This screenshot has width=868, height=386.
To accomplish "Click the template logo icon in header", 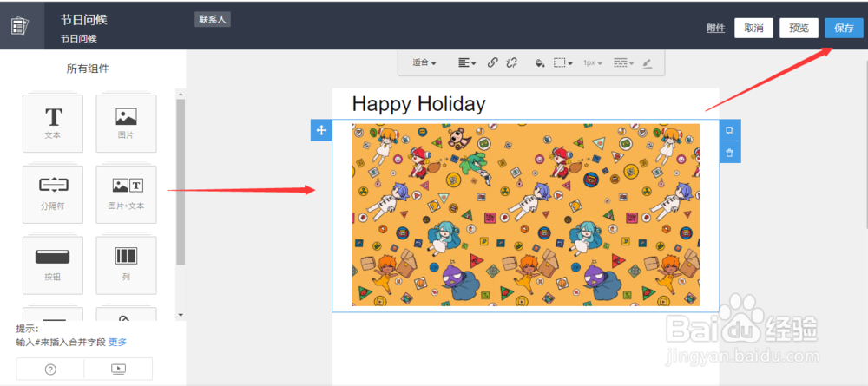I will (21, 25).
